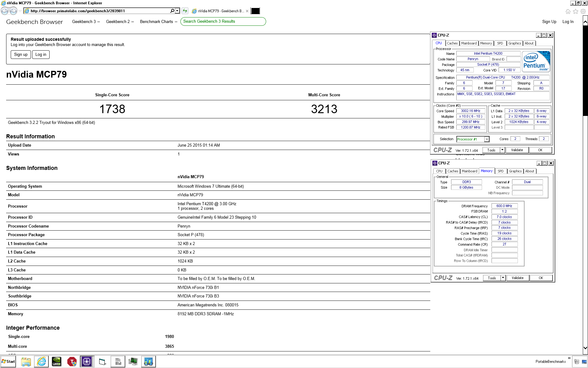Switch to the Caches tab in the upper CPU-Z window
The height and width of the screenshot is (368, 588).
coord(452,43)
